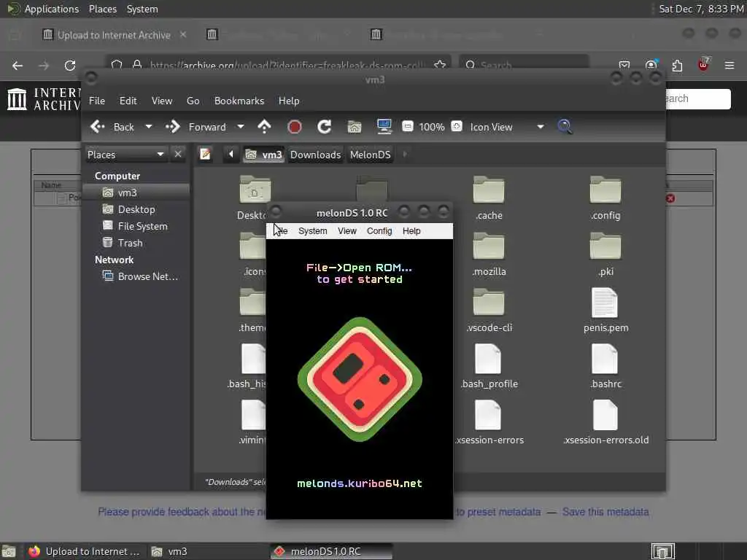Click the Firefox reload icon

point(70,66)
